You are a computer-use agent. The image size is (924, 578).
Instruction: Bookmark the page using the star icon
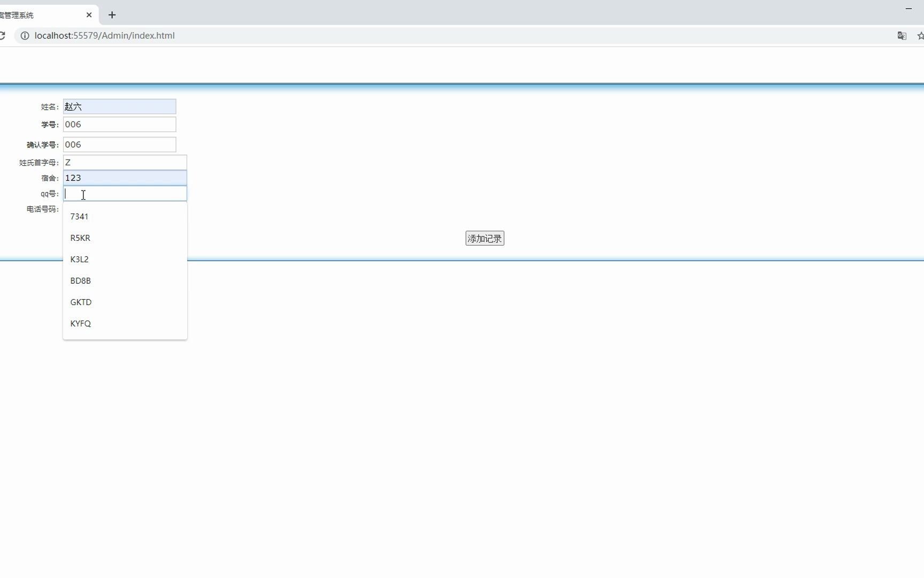coord(921,35)
